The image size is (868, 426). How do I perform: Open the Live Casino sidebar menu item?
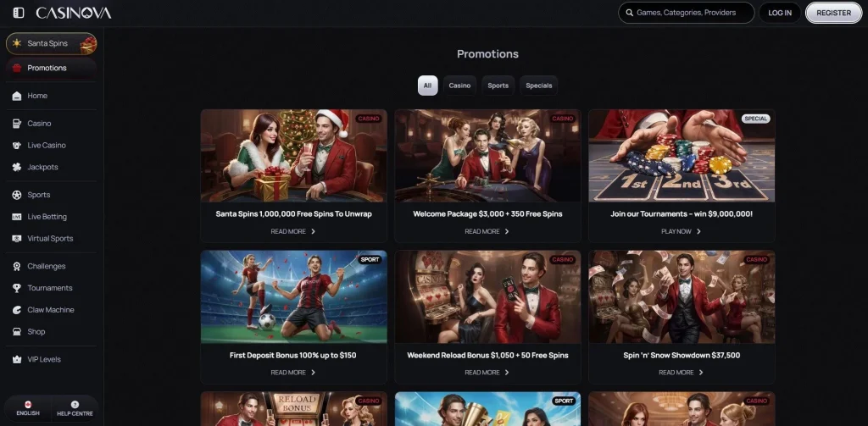click(x=51, y=146)
